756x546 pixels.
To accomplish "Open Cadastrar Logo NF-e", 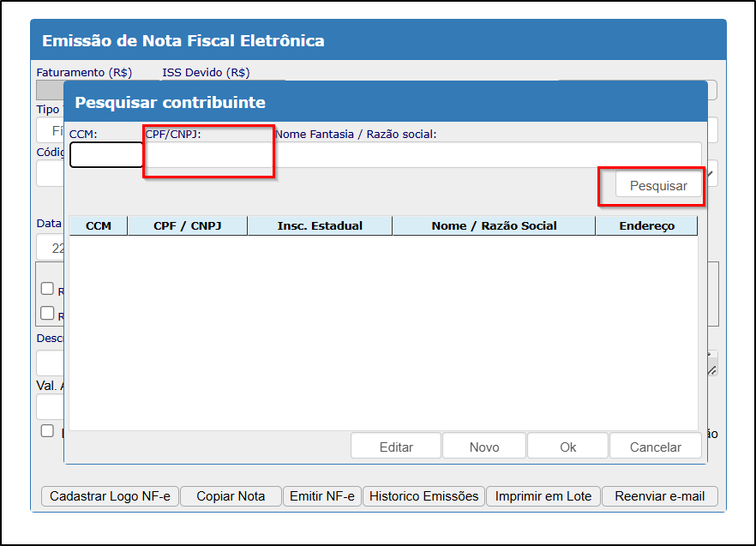I will [110, 496].
